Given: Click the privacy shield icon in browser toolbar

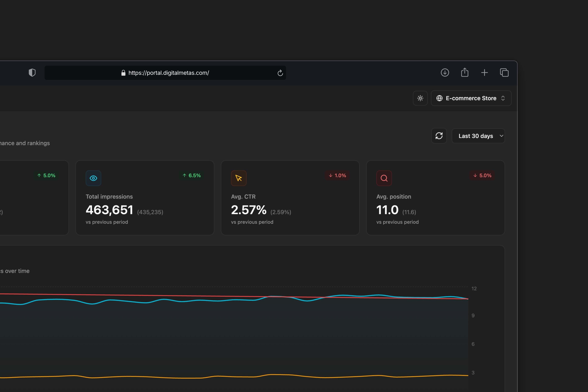Looking at the screenshot, I should [x=32, y=73].
